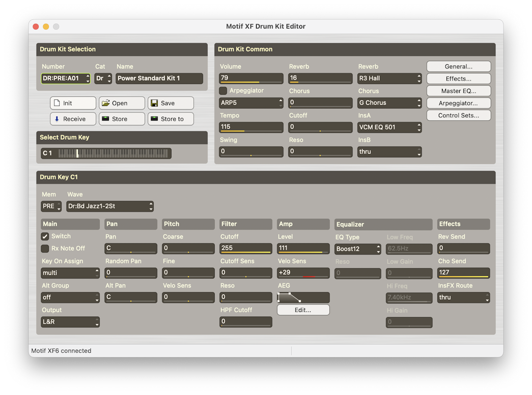The image size is (532, 395).
Task: Open the Wave dropdown showing Dr:Bd Jazz1-2St
Action: (110, 206)
